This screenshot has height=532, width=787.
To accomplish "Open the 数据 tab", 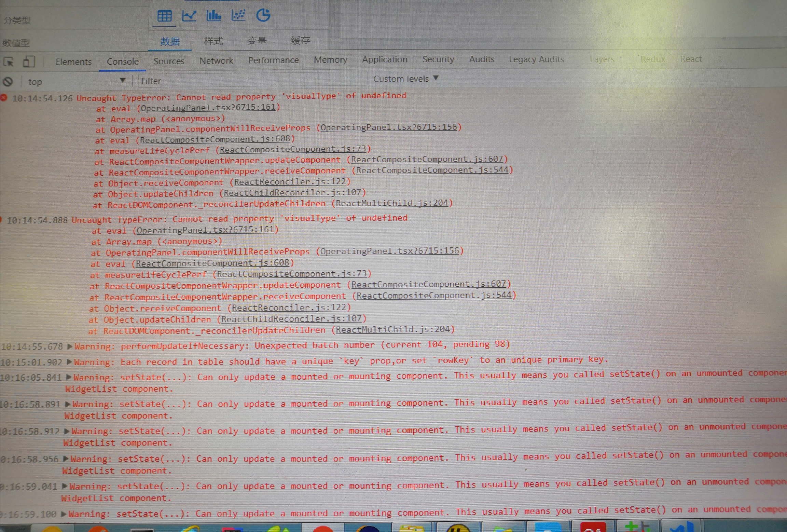I will tap(170, 42).
